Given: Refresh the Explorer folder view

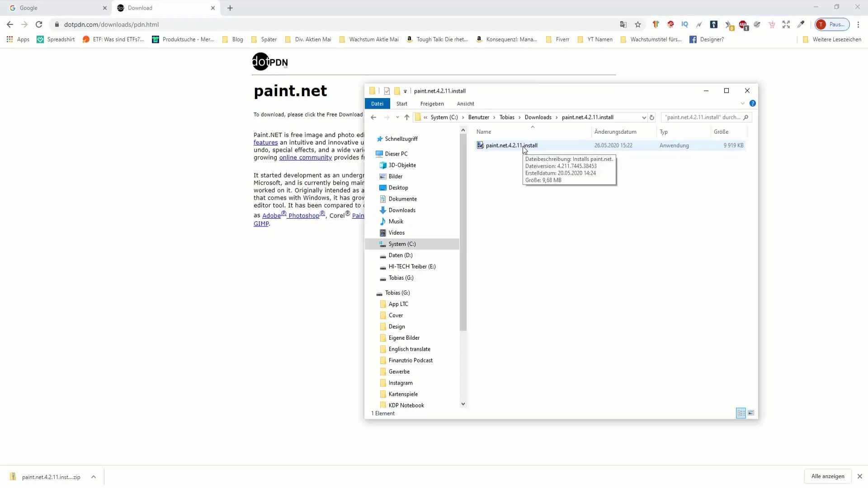Looking at the screenshot, I should [652, 117].
